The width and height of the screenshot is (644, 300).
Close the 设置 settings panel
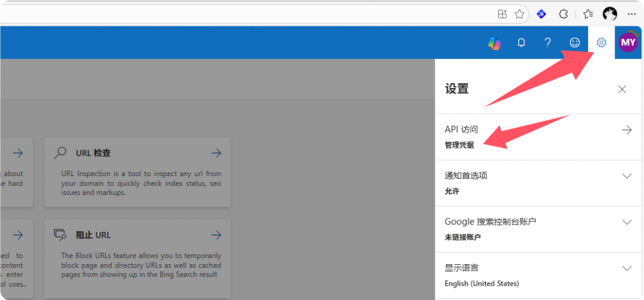[x=622, y=89]
